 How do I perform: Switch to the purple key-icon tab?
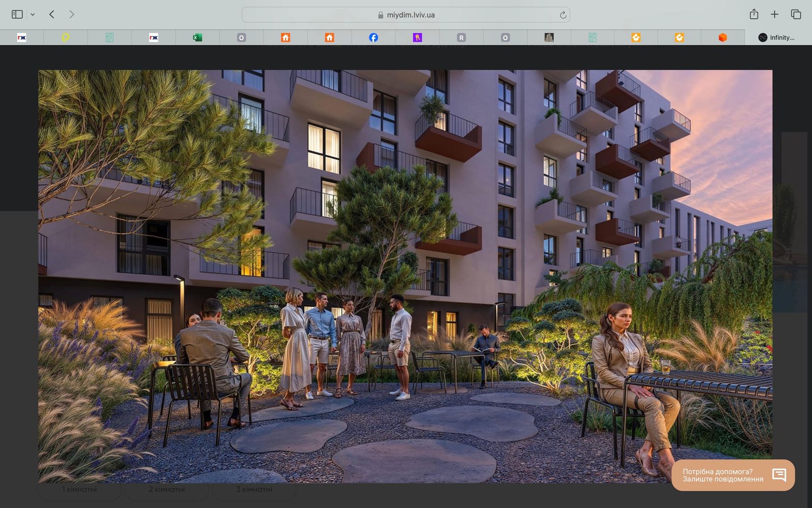click(x=417, y=38)
